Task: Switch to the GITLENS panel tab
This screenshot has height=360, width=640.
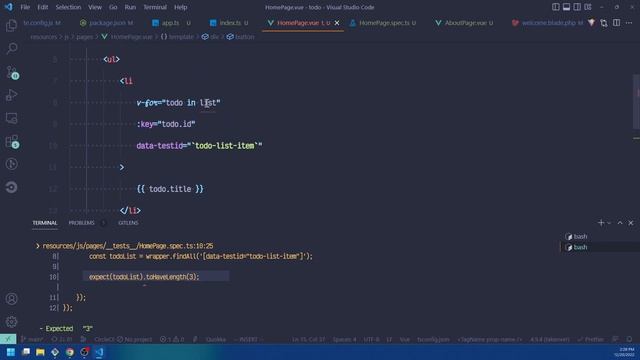Action: pyautogui.click(x=128, y=223)
